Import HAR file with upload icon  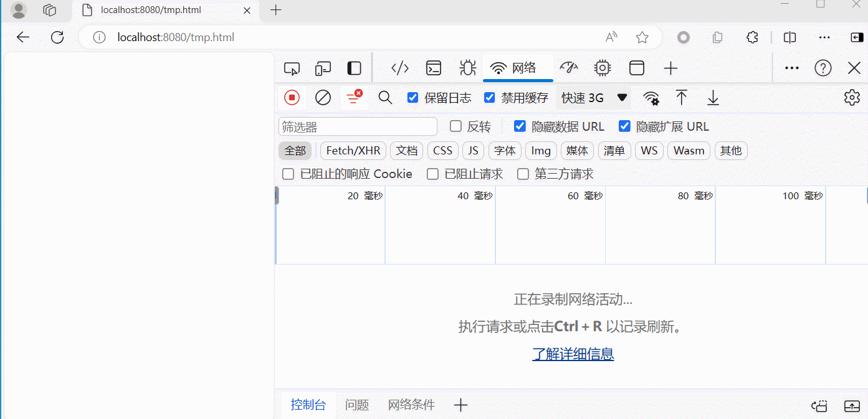click(x=681, y=98)
